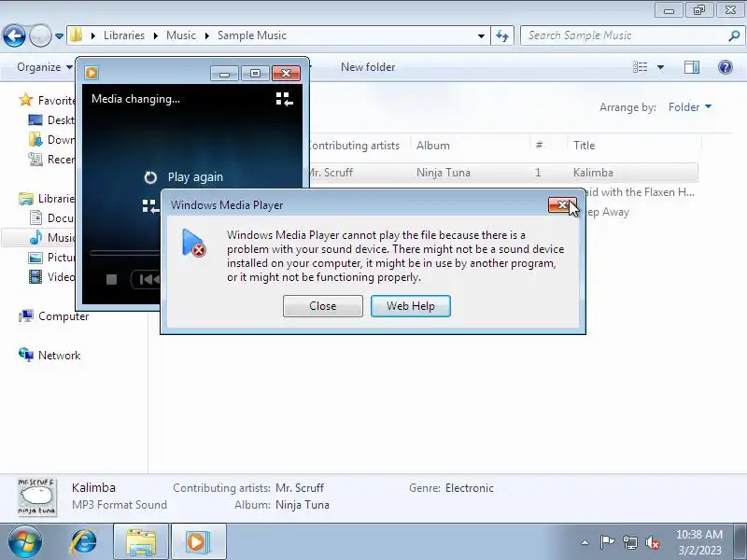This screenshot has width=747, height=560.
Task: Open Desktop in the navigation pane
Action: 51,120
